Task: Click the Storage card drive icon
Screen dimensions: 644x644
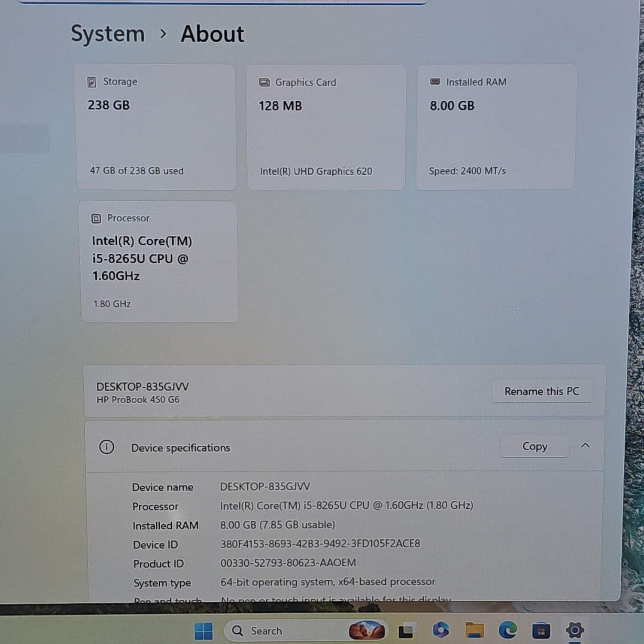Action: tap(91, 82)
